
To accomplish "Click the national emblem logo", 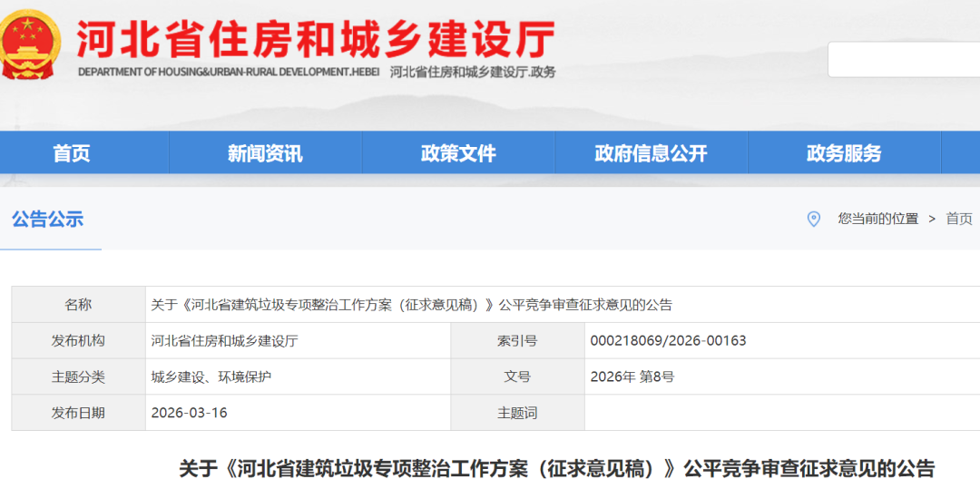I will click(31, 43).
